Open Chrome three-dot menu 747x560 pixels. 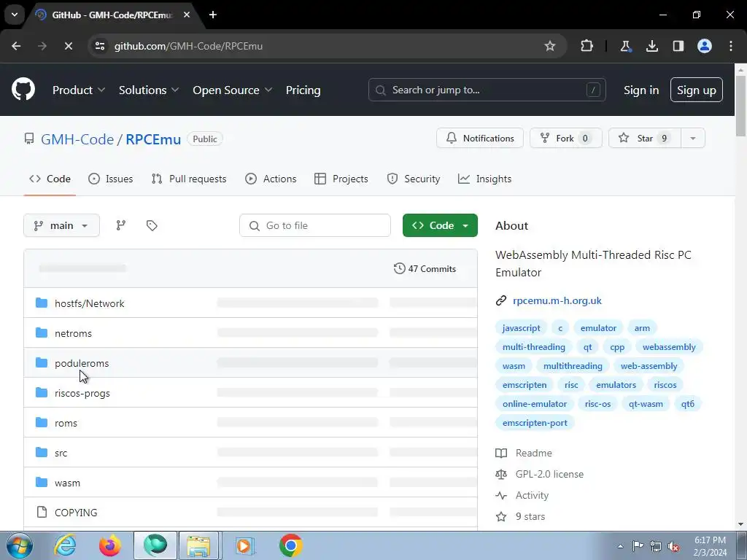(x=731, y=46)
